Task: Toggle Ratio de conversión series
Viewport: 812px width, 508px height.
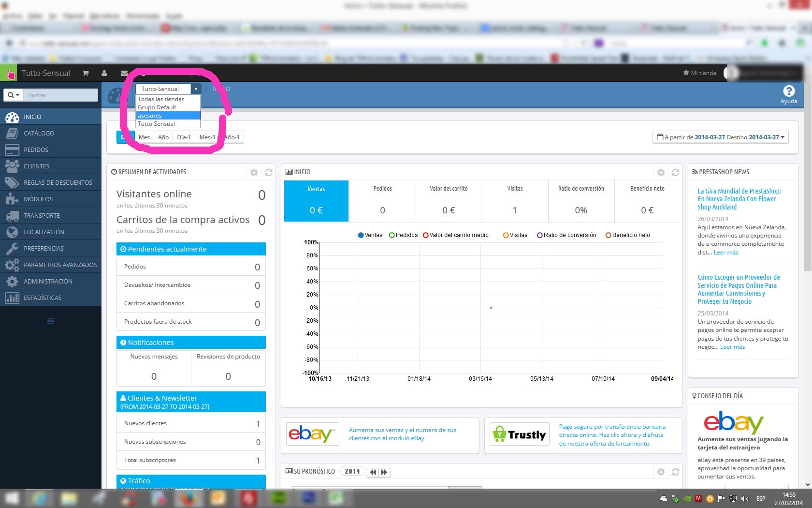Action: pyautogui.click(x=566, y=235)
